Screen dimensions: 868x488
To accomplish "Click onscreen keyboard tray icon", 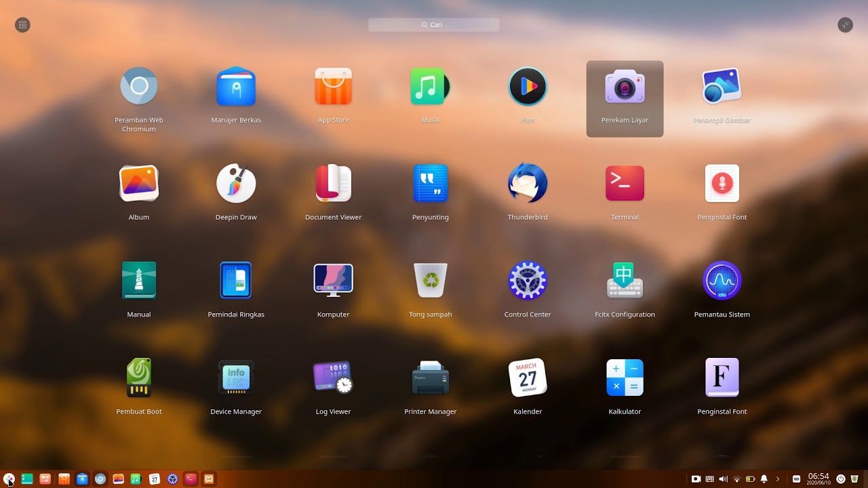I will pyautogui.click(x=796, y=479).
